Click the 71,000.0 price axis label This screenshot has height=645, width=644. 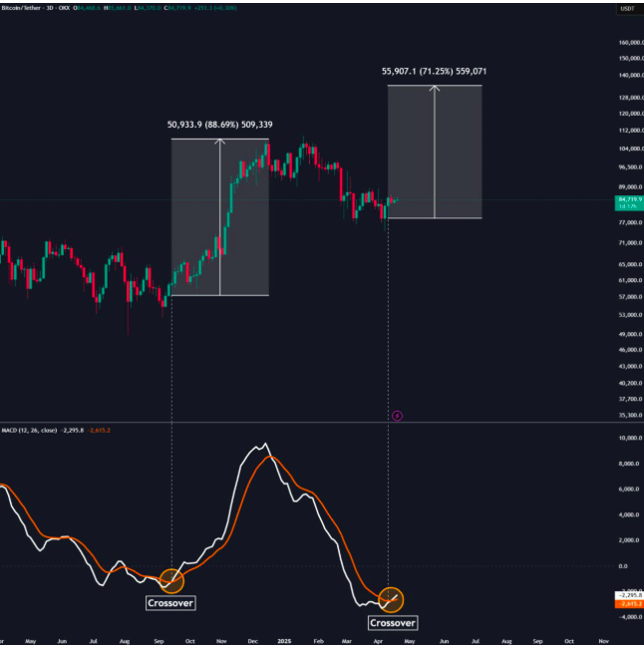tap(631, 243)
